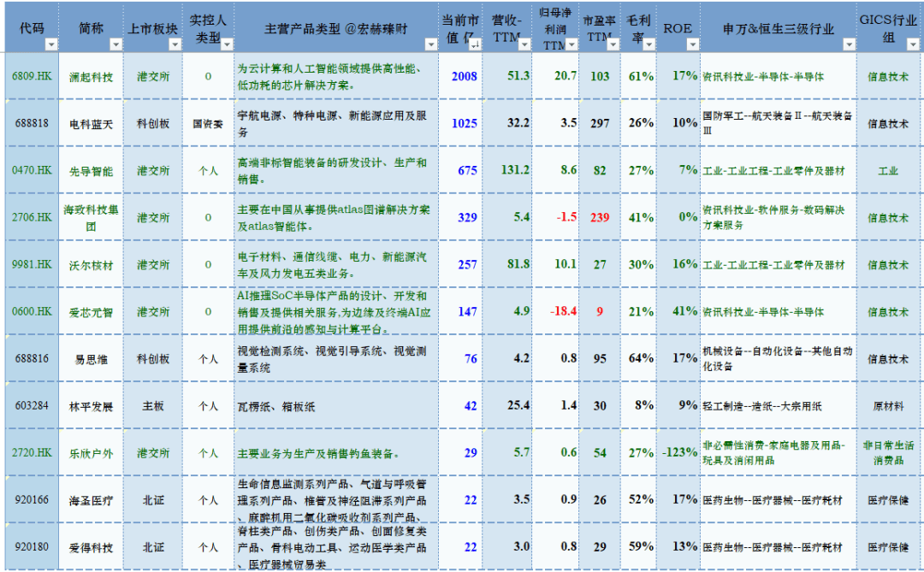Select the stock code cell 6809.HK
This screenshot has width=924, height=572.
tap(32, 76)
